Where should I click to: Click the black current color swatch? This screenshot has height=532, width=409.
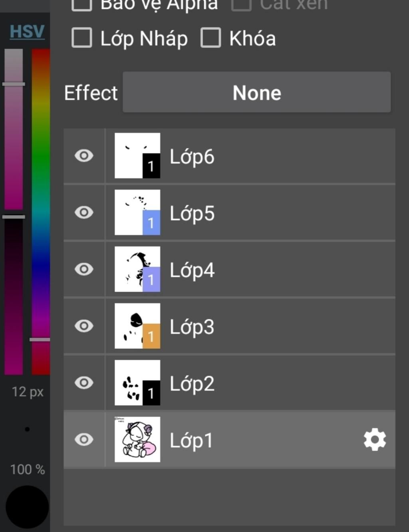click(27, 507)
